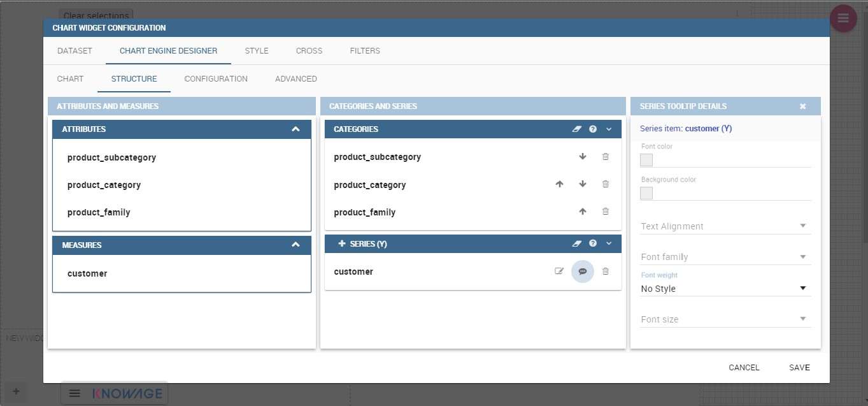Switch to the Chart sub-tab
The image size is (868, 406).
coord(70,79)
